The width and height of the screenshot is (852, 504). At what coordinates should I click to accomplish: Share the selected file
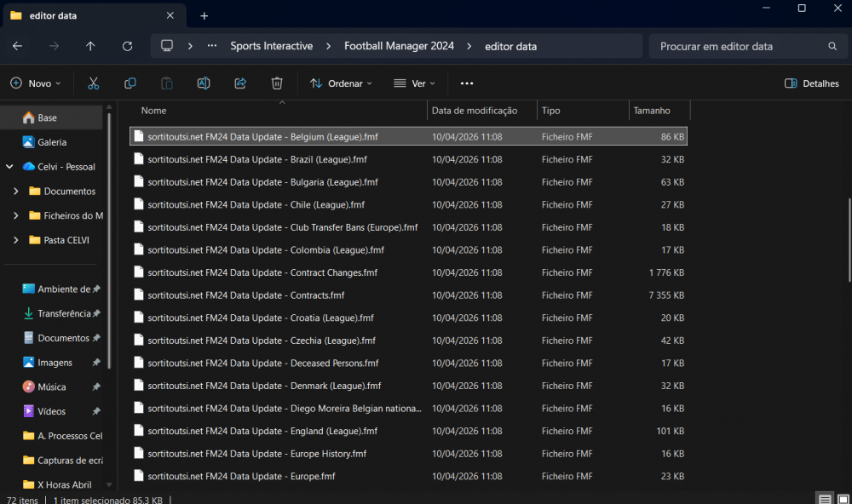[x=240, y=83]
